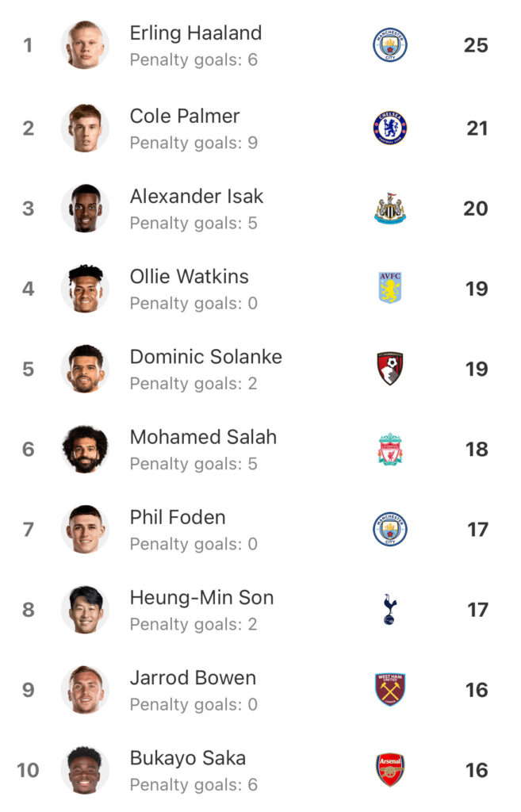
Task: Tap Cole Palmer's headshot
Action: coord(85,128)
